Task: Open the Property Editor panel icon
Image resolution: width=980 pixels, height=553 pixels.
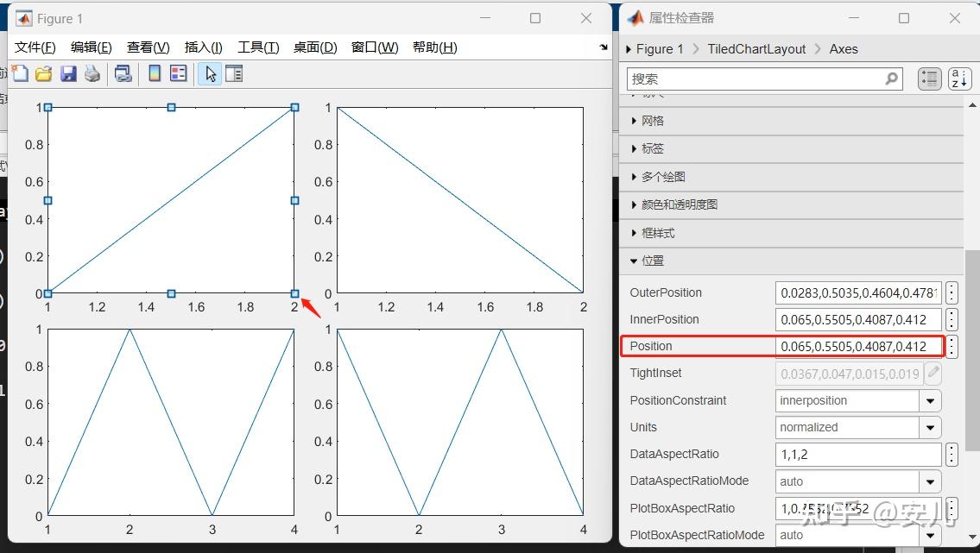Action: 233,73
